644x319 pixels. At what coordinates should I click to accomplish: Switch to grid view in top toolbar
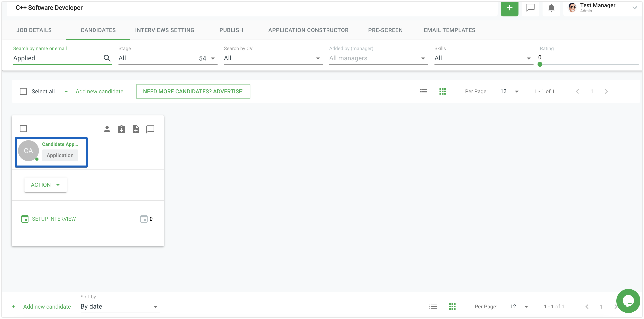pyautogui.click(x=442, y=91)
